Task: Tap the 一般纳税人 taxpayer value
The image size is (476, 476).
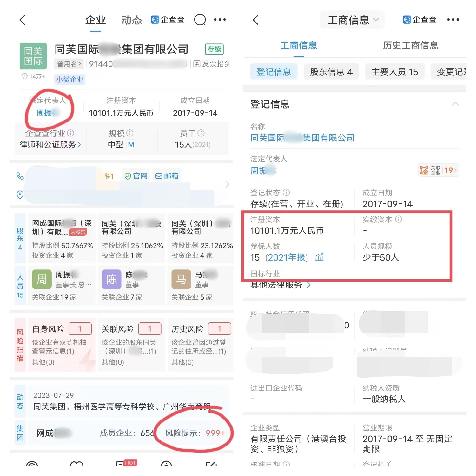Action: click(x=384, y=399)
